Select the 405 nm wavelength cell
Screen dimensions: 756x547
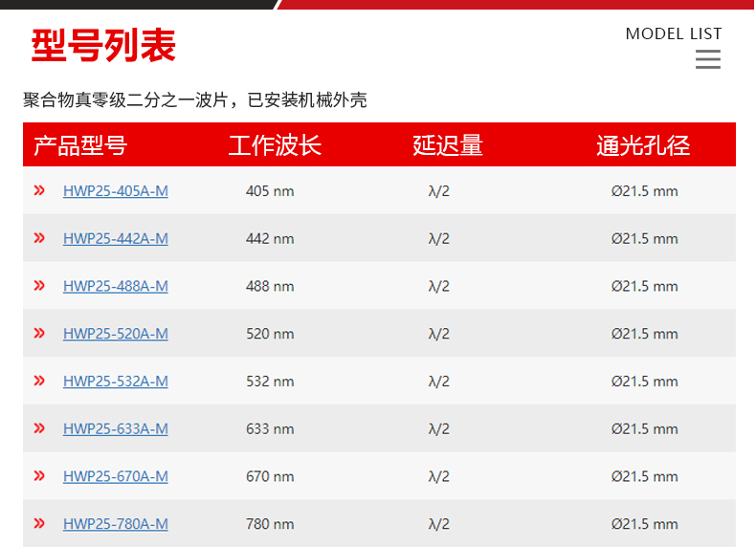[270, 191]
